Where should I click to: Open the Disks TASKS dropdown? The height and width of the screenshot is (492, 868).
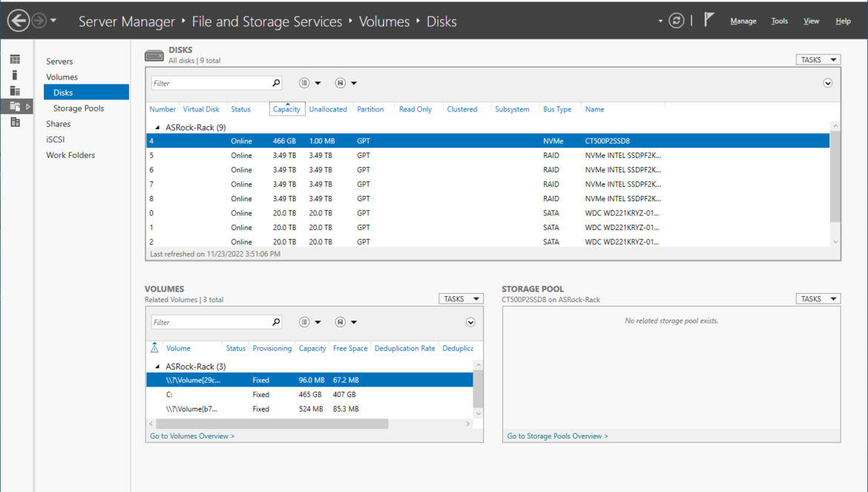(818, 60)
